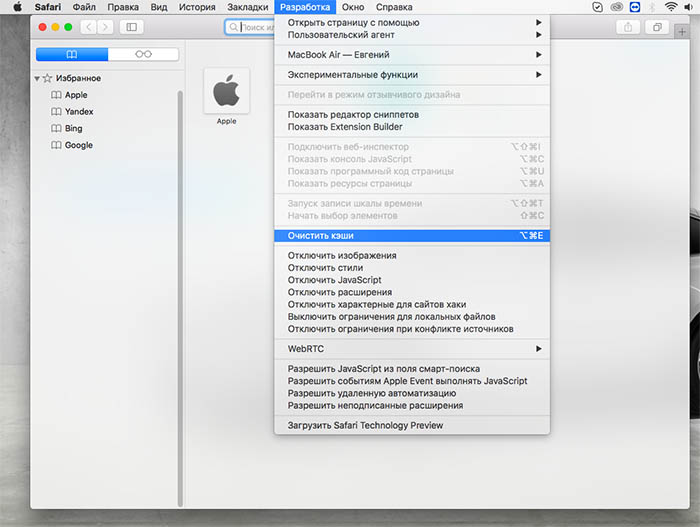Viewport: 700px width, 527px height.
Task: Click the book icon next to Yandex bookmark
Action: [56, 112]
